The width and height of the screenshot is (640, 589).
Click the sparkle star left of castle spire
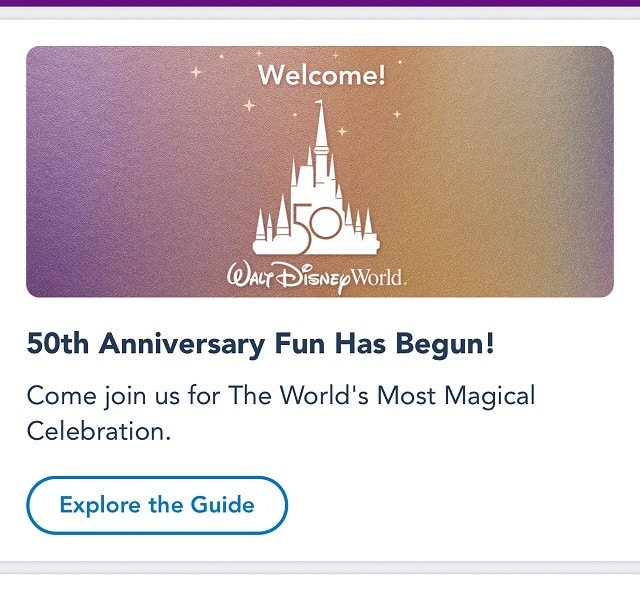pyautogui.click(x=249, y=106)
